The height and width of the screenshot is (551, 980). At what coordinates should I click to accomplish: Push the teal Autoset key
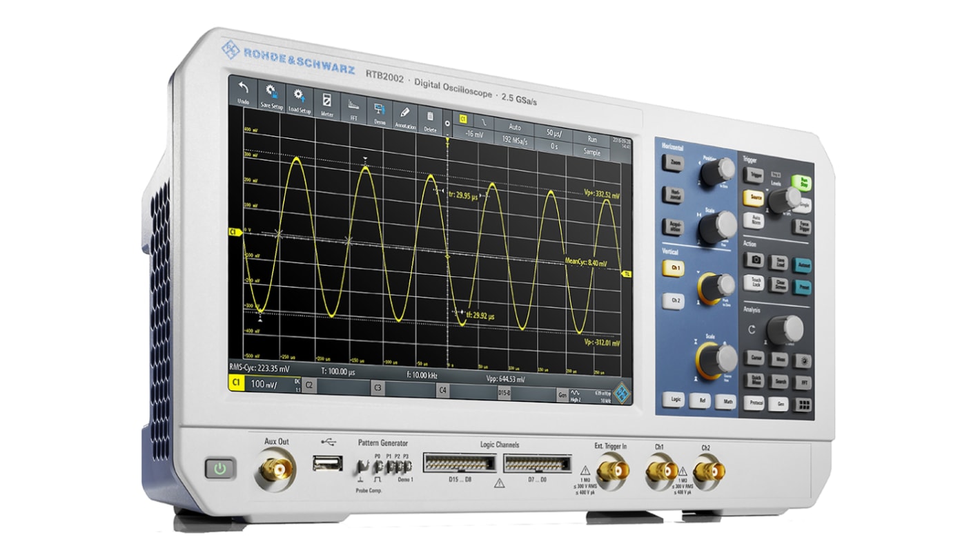801,266
